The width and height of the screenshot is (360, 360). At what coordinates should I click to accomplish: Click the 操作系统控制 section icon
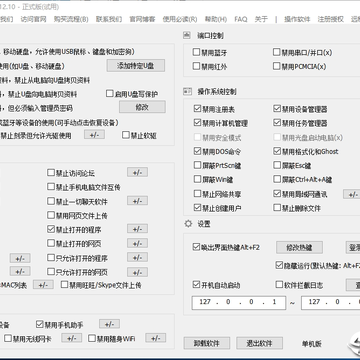point(188,91)
